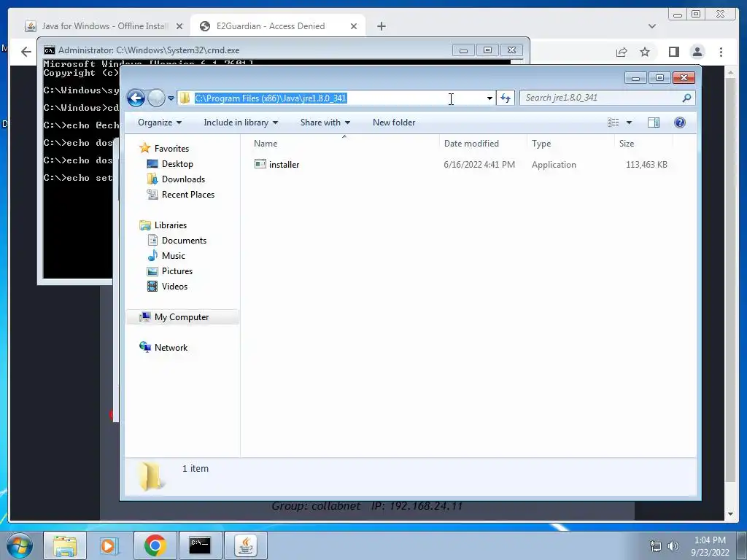Image resolution: width=747 pixels, height=560 pixels.
Task: Open the recent pages dropdown arrow
Action: pyautogui.click(x=171, y=98)
